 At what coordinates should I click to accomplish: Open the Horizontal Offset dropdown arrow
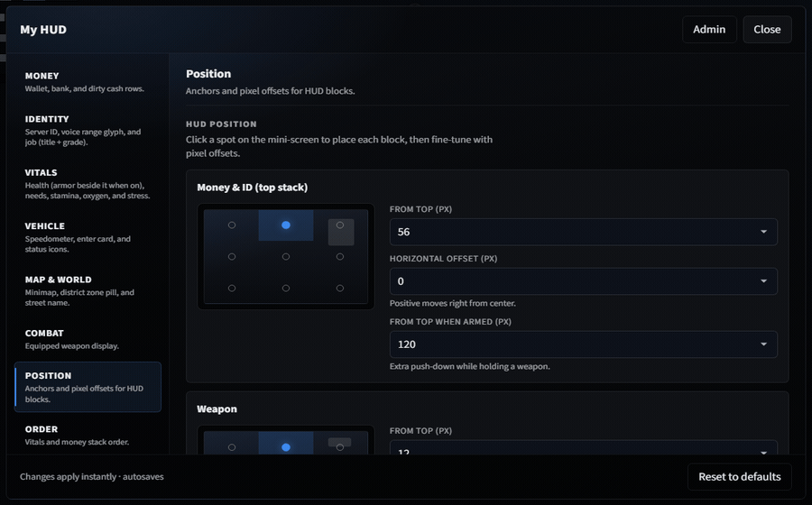[x=763, y=281]
